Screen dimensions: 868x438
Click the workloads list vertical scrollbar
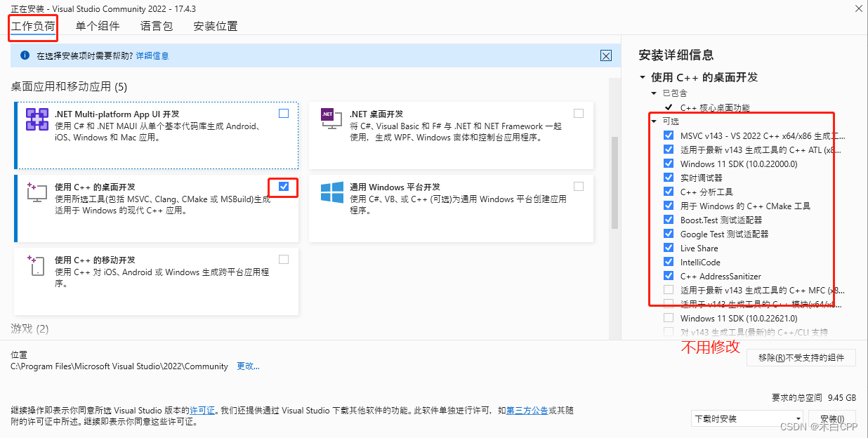[614, 182]
